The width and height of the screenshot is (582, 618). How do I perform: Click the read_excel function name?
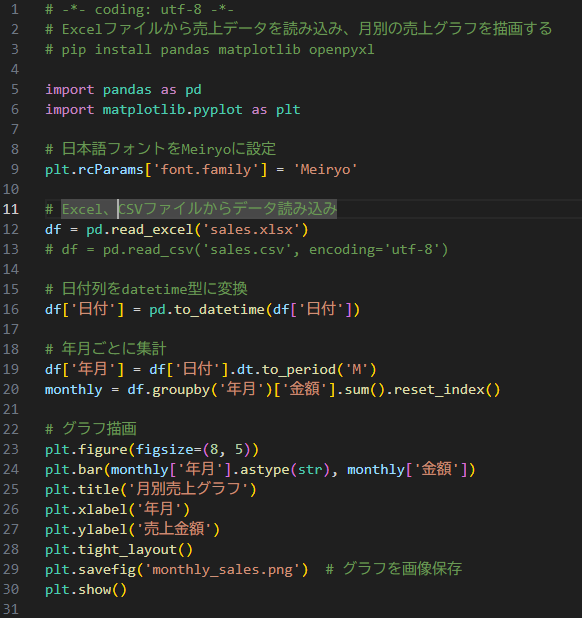tap(152, 229)
